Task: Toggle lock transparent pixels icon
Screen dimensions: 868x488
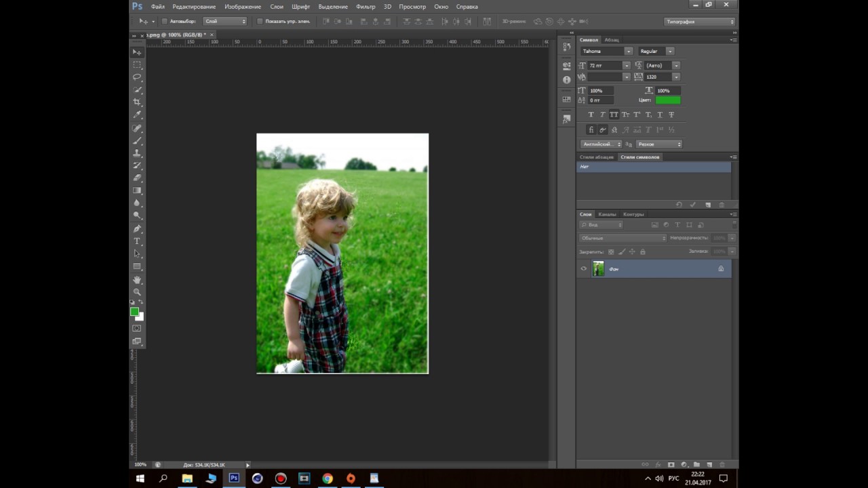Action: point(611,251)
